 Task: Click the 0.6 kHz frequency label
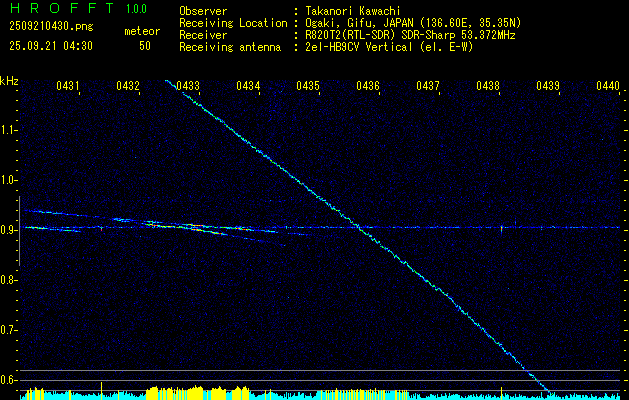[x=8, y=380]
